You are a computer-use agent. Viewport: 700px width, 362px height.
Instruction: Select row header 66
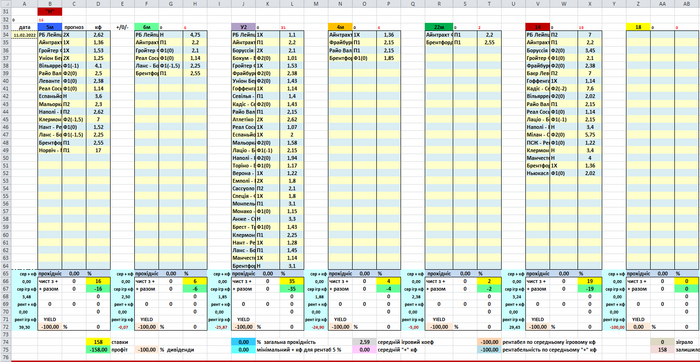tap(5, 281)
